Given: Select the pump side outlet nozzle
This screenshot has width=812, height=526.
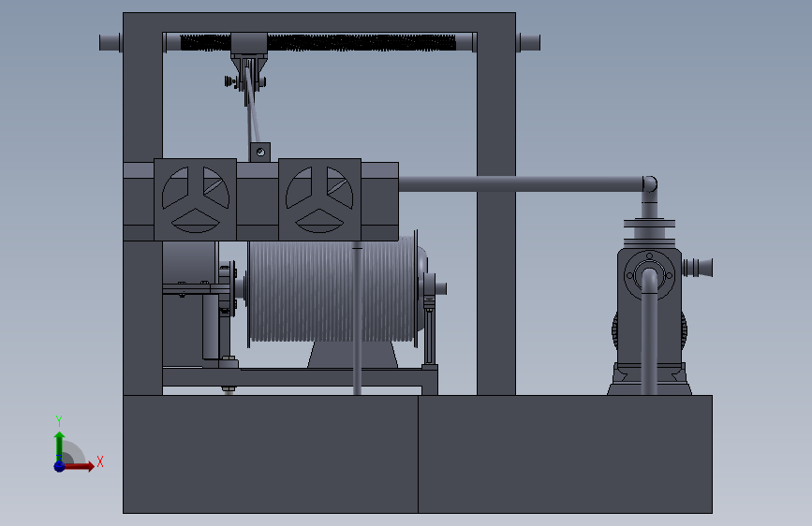Looking at the screenshot, I should tap(698, 268).
